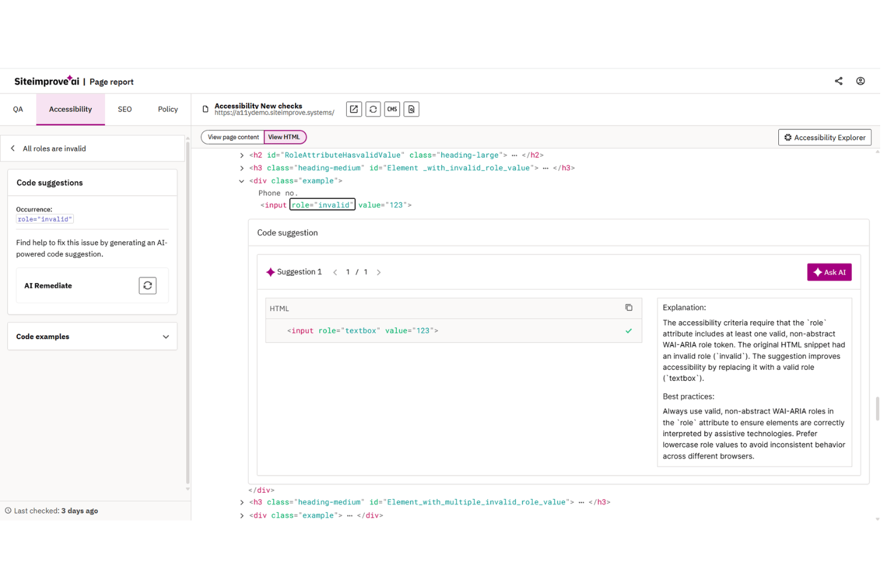Go to the previous suggestion arrow

click(335, 272)
